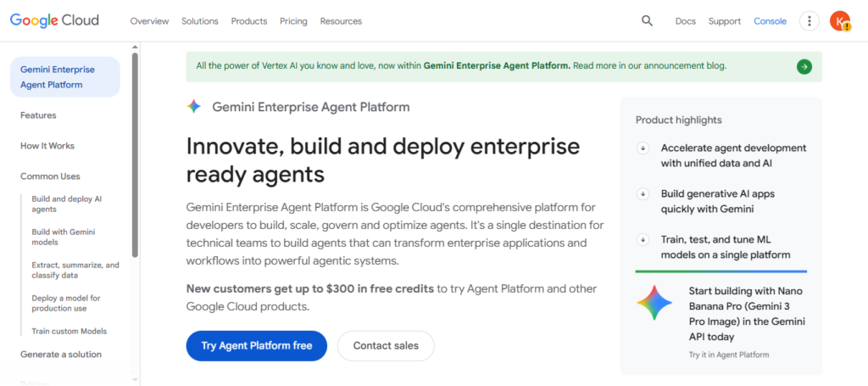Jump to Common Uses section
The image size is (868, 386).
(50, 176)
